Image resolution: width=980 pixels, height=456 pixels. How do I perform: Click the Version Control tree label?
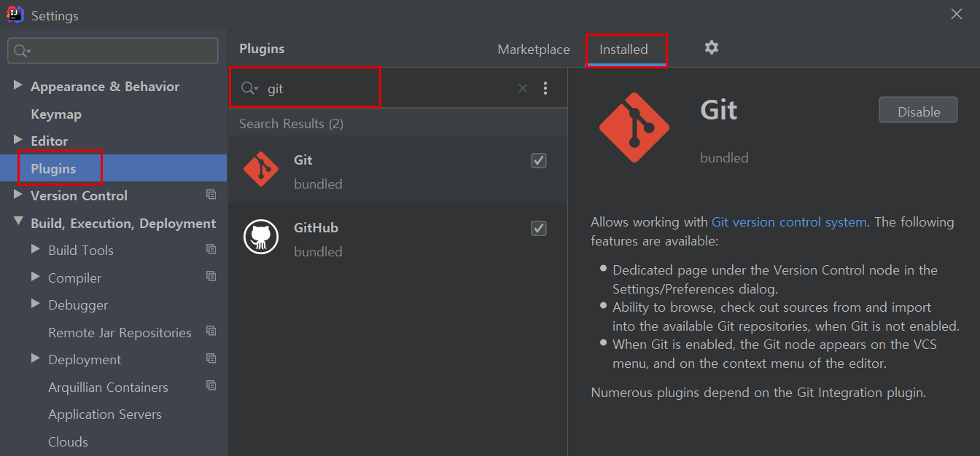point(79,196)
